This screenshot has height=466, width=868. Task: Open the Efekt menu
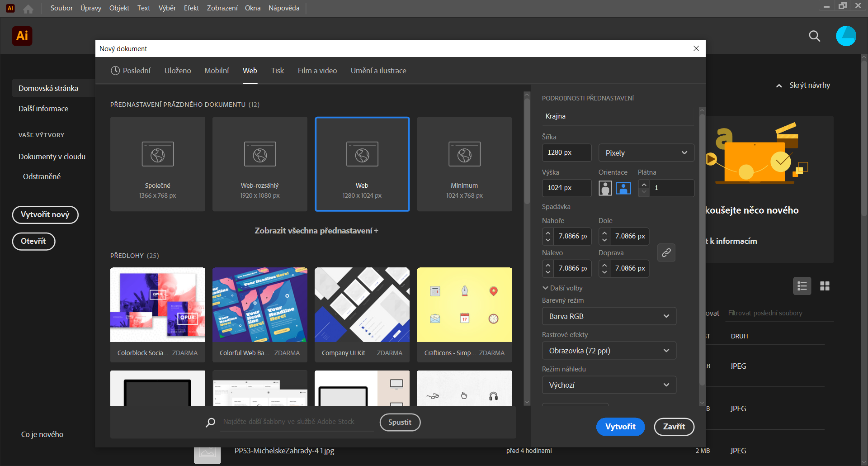[x=191, y=8]
